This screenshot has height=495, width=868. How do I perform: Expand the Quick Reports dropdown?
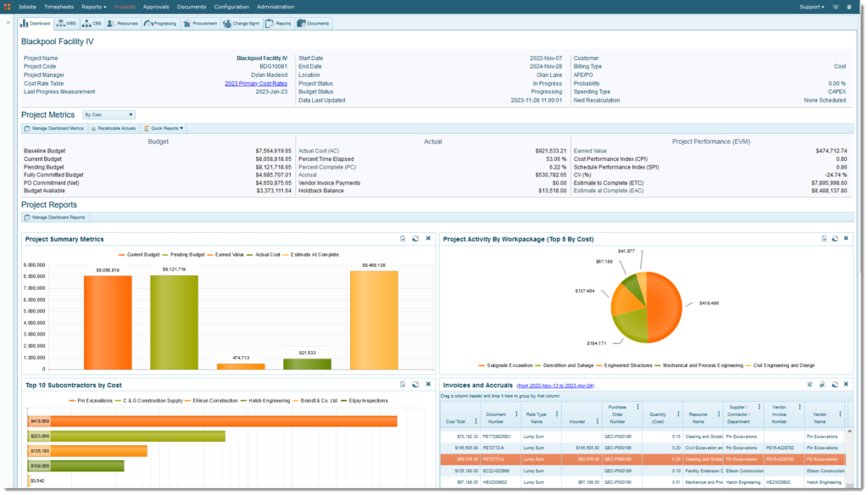164,129
